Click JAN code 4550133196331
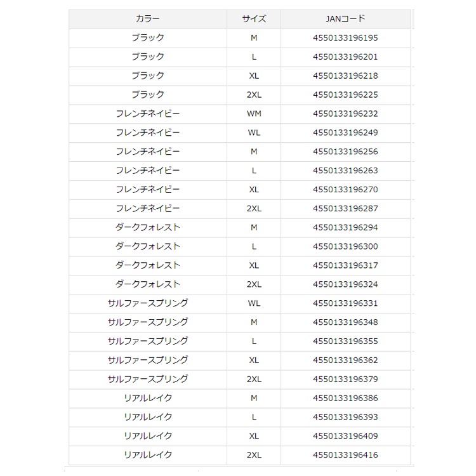Viewport: 476px width, 476px height. 345,303
